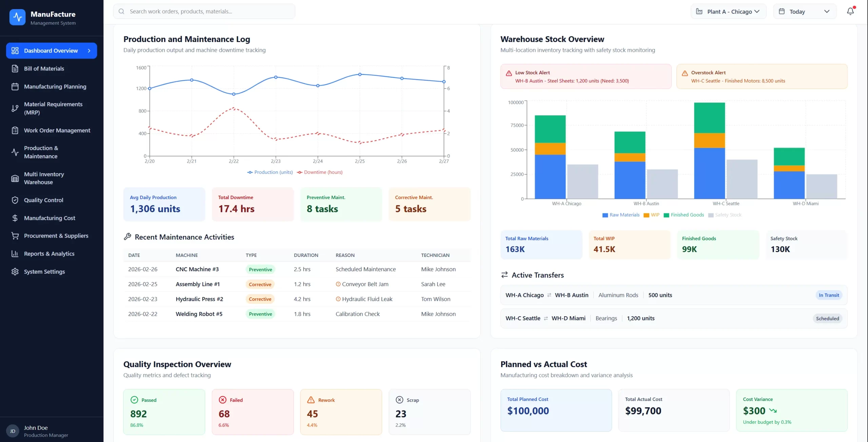Click the ManuFacture logo icon
The width and height of the screenshot is (868, 442).
17,17
